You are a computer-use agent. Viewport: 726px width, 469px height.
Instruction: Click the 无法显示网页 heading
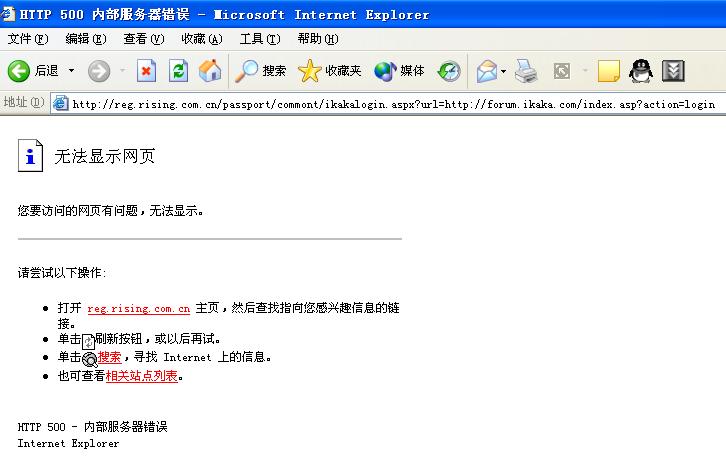click(105, 156)
